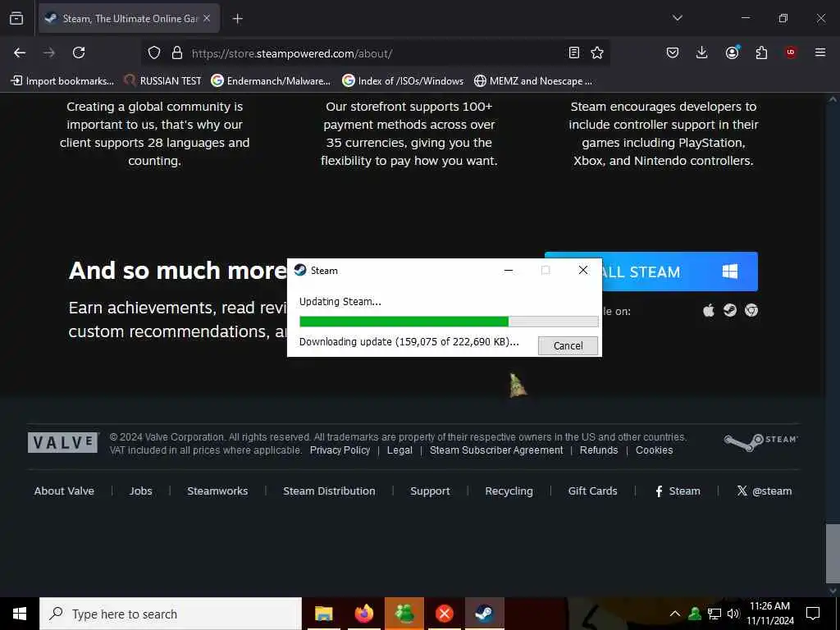Click the Steam logo in footer
The image size is (840, 630).
tap(760, 442)
